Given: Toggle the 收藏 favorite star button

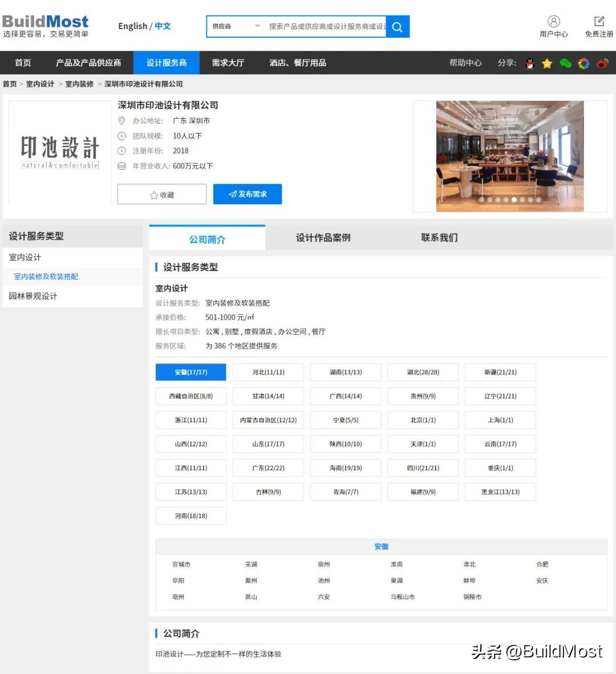Looking at the screenshot, I should 162,195.
